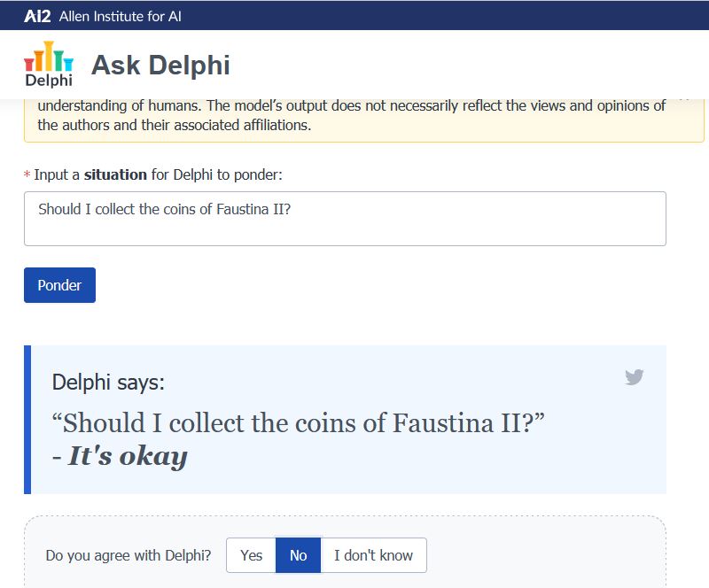This screenshot has width=709, height=588.
Task: Click the Delphi says: heading
Action: pyautogui.click(x=108, y=383)
